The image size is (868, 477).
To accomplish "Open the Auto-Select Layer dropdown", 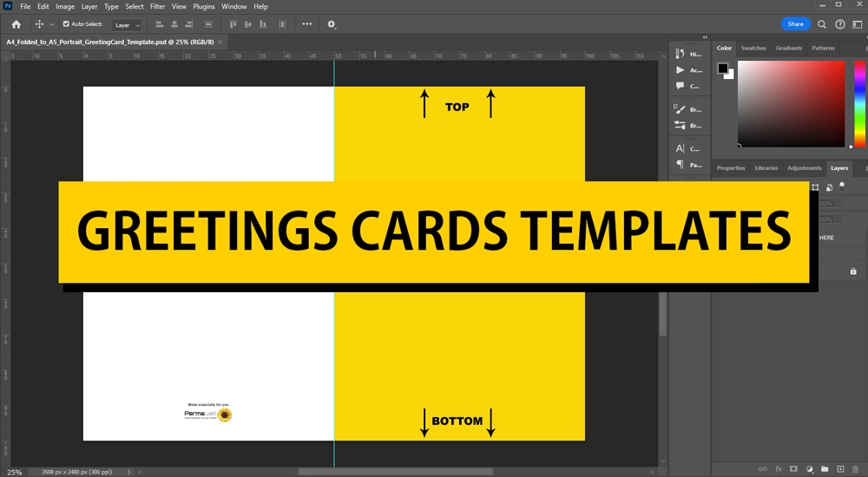I will coord(127,25).
